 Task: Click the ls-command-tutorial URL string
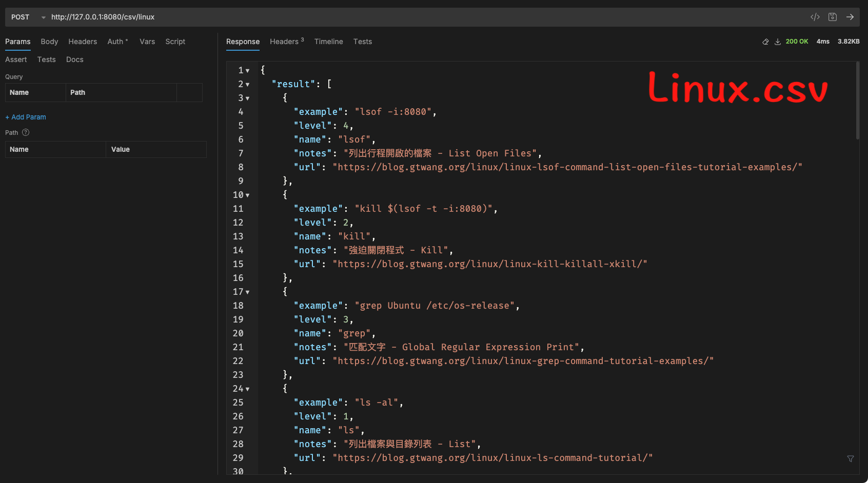pos(492,458)
